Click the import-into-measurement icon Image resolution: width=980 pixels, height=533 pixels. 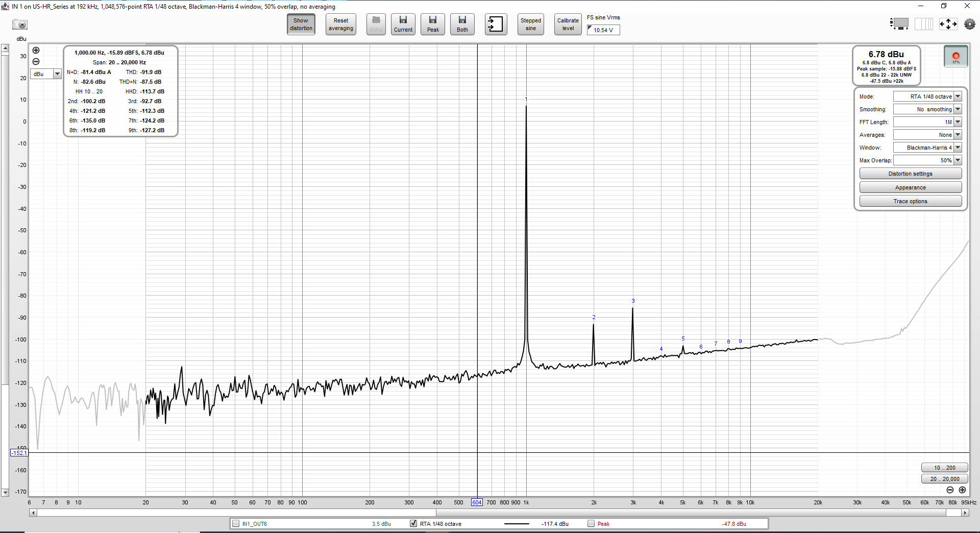[496, 25]
